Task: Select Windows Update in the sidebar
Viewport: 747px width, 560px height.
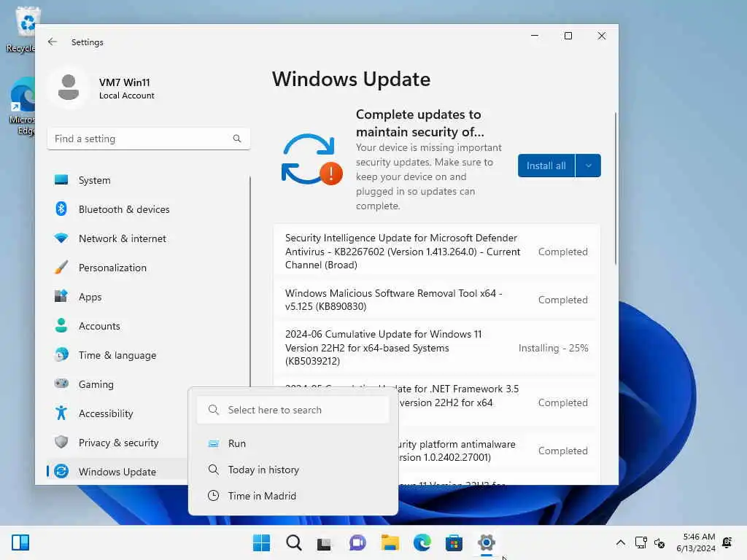Action: [118, 472]
